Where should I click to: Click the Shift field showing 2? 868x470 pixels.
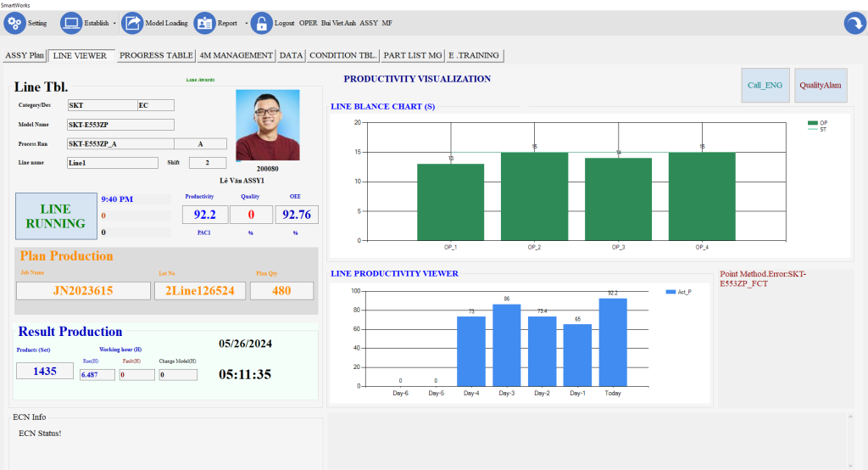[208, 163]
